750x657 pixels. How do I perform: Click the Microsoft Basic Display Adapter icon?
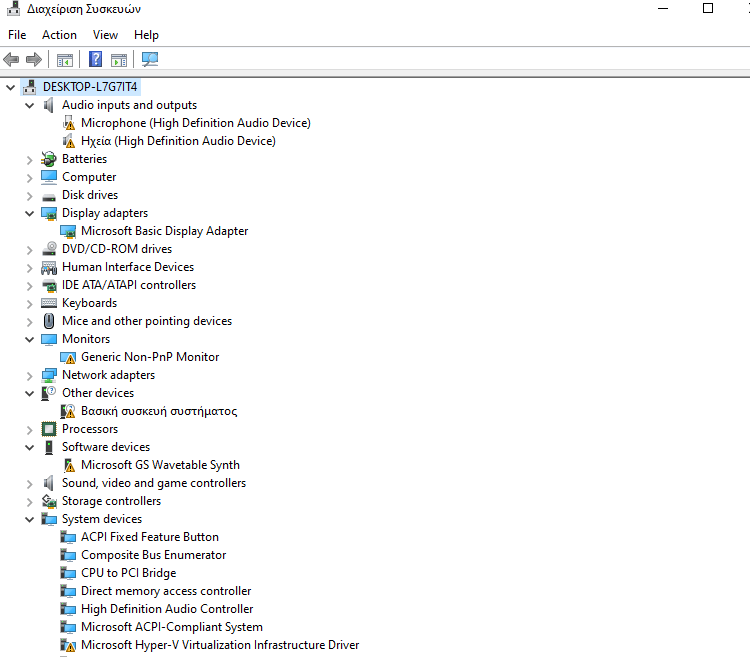point(68,231)
